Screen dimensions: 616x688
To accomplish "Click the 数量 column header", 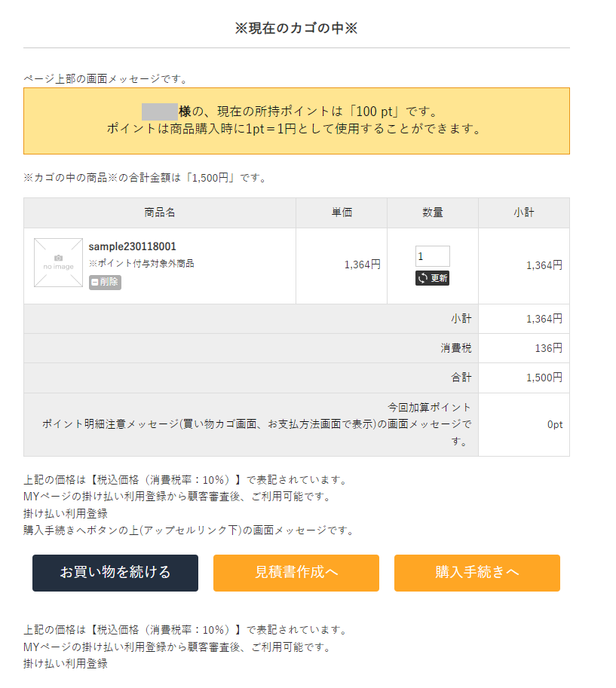I will [433, 213].
